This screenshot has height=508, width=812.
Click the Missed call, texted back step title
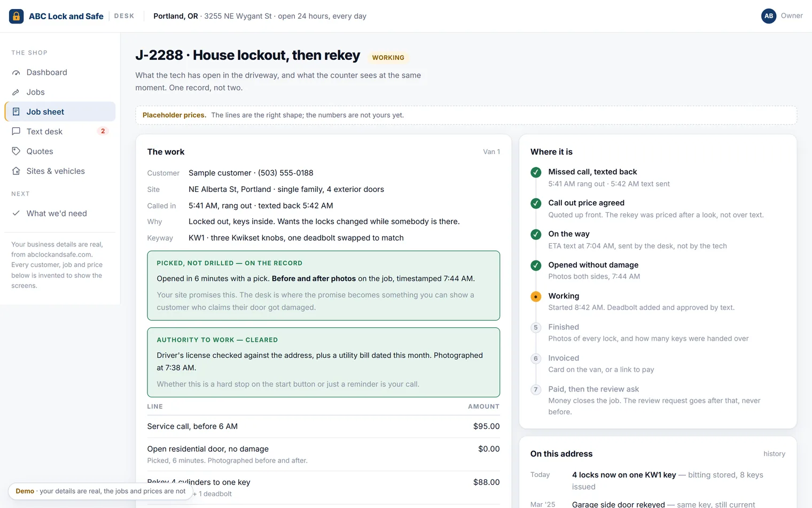tap(592, 172)
